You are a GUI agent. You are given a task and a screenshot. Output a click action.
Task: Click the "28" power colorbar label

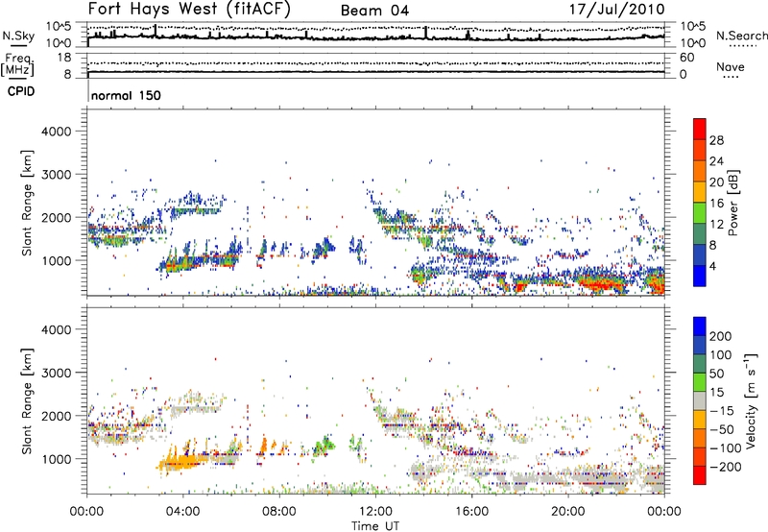pyautogui.click(x=716, y=140)
